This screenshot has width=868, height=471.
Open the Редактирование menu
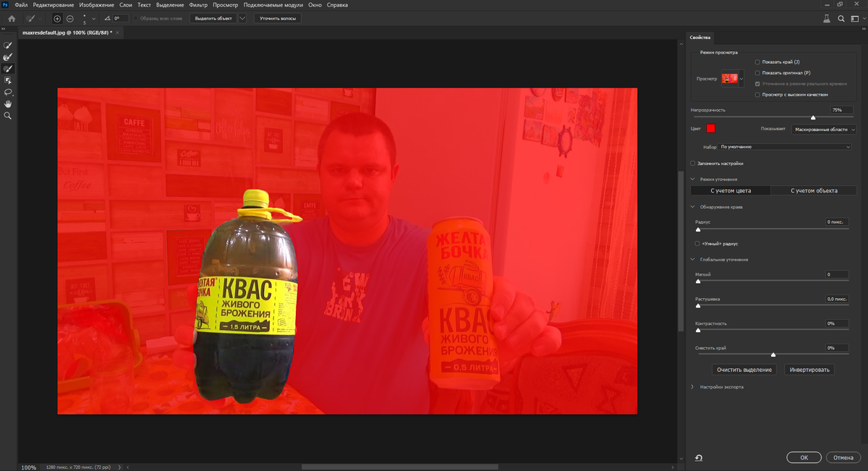[53, 5]
